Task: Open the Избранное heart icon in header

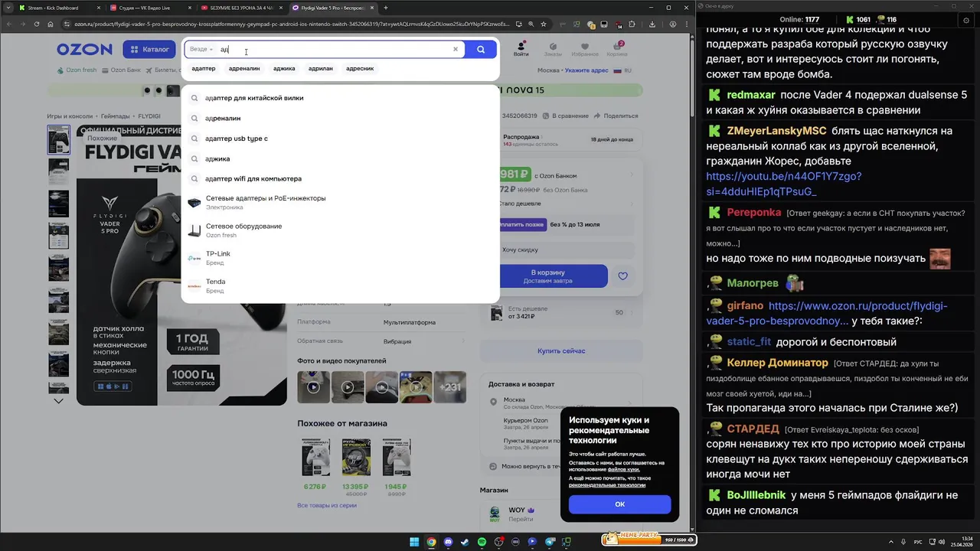Action: [x=585, y=48]
